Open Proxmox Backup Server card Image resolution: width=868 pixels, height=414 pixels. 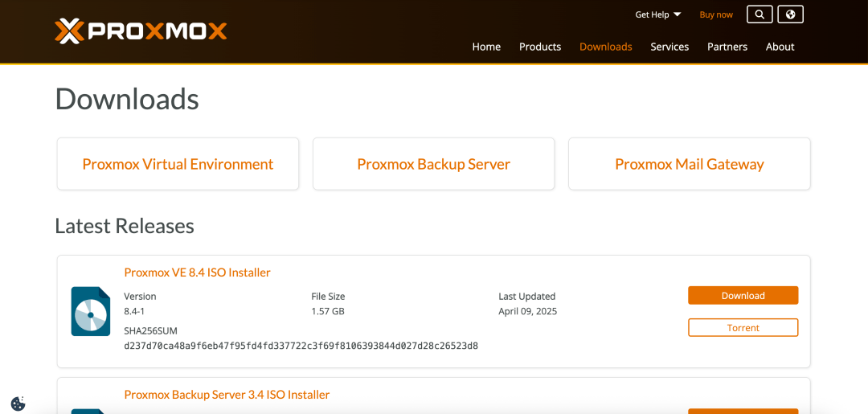point(433,164)
